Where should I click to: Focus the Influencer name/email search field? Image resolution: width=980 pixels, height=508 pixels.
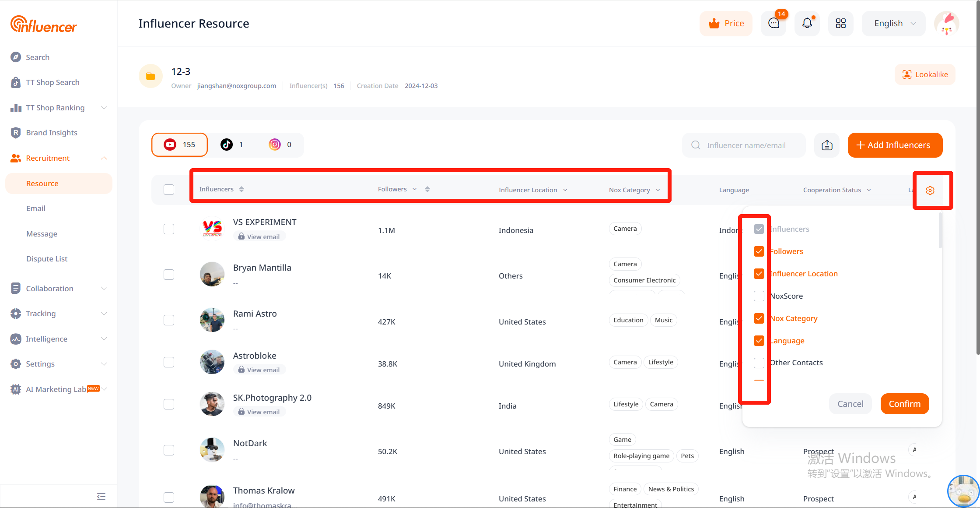[746, 145]
